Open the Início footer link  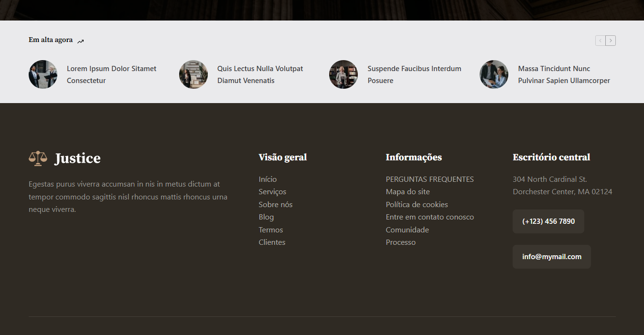(x=268, y=179)
